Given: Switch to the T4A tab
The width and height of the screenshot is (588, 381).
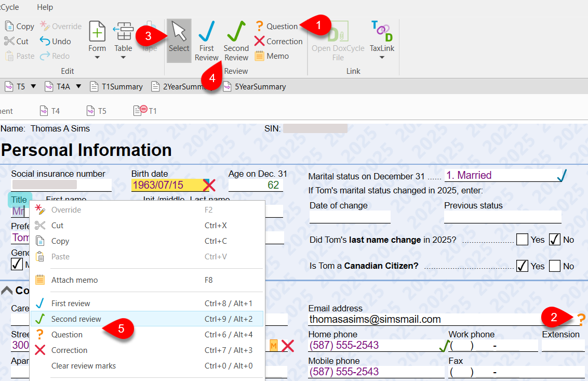Looking at the screenshot, I should point(58,87).
